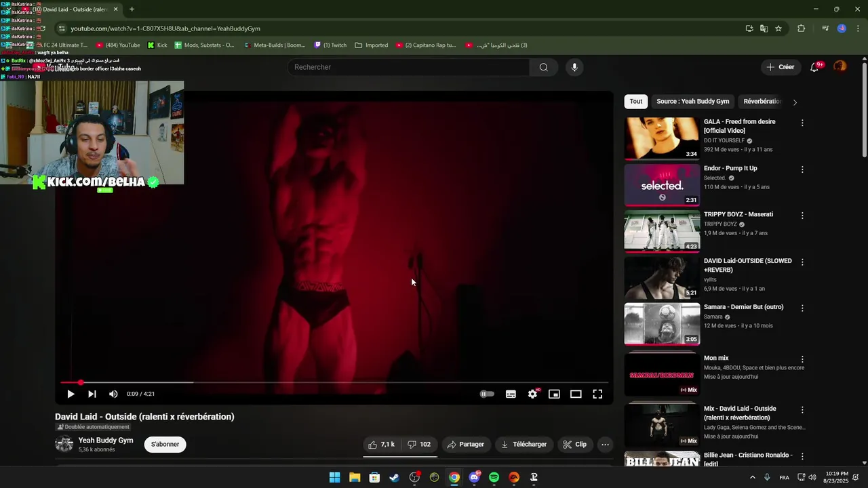Open Samara - Dernier But (outro) title
The width and height of the screenshot is (868, 488).
(x=743, y=307)
